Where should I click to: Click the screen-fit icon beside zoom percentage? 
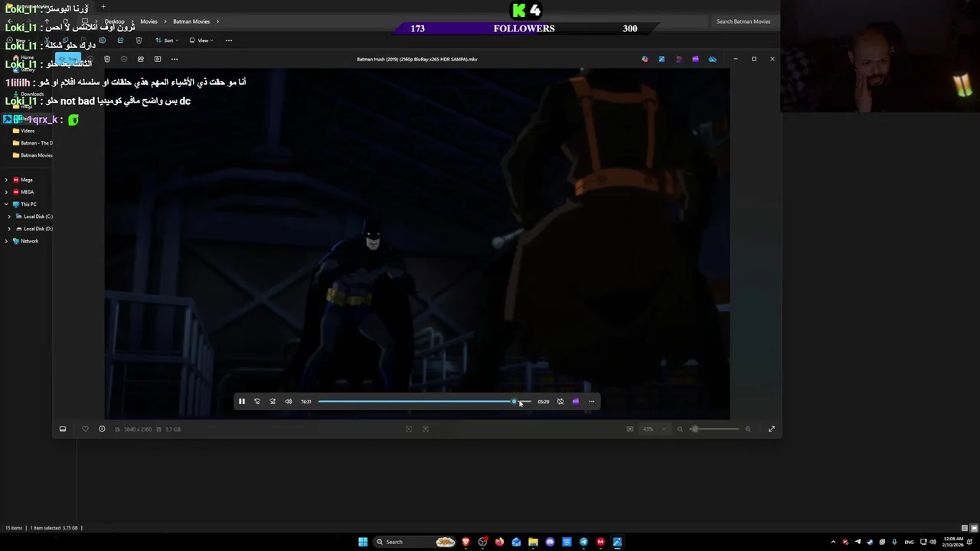point(630,429)
